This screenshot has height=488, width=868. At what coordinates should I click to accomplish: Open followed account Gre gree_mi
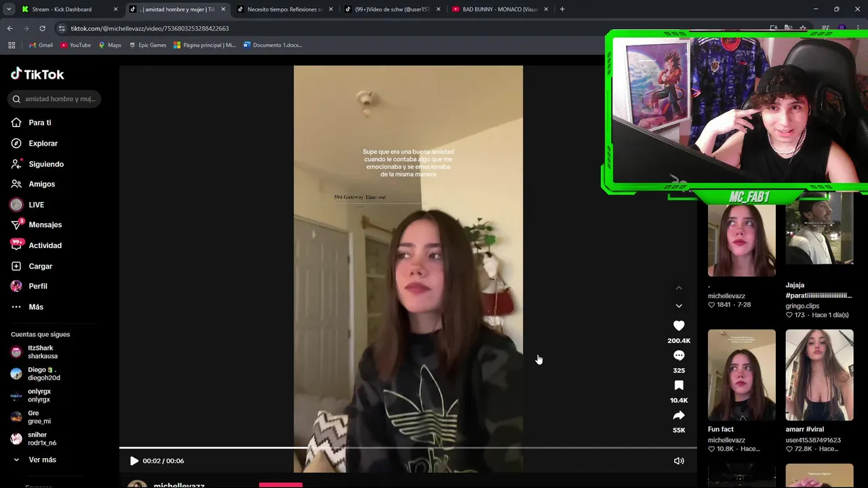(x=31, y=417)
